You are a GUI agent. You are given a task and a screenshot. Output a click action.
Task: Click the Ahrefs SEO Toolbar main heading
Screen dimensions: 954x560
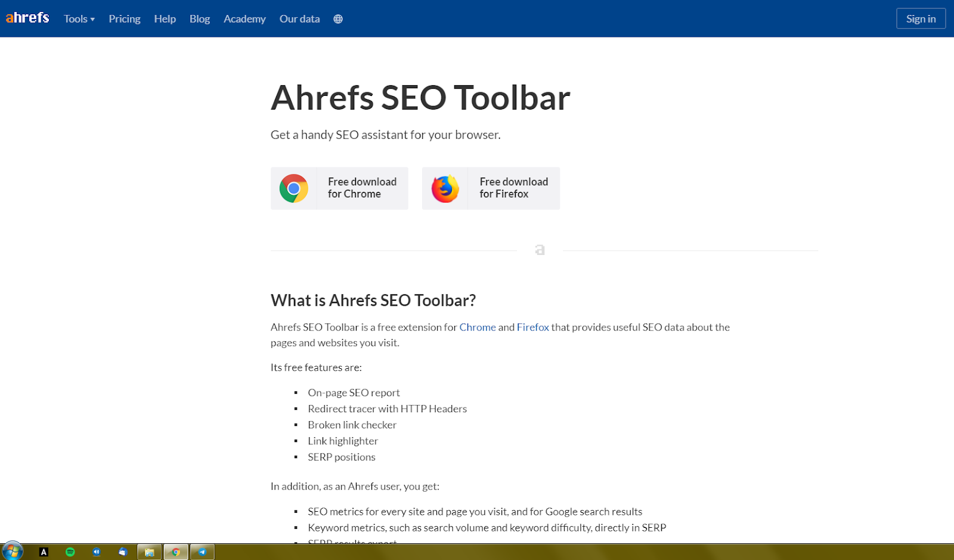pyautogui.click(x=420, y=98)
